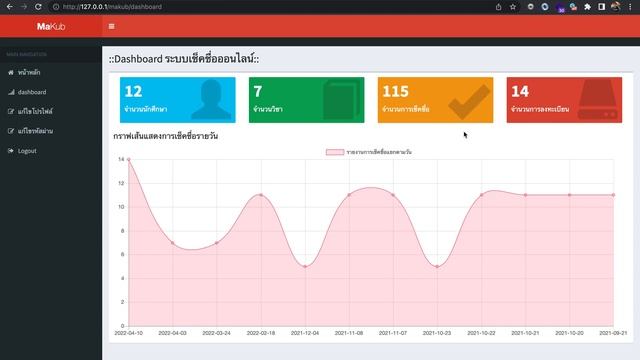Open the purple badge extension icon
Image resolution: width=640 pixels, height=360 pixels.
click(x=560, y=7)
